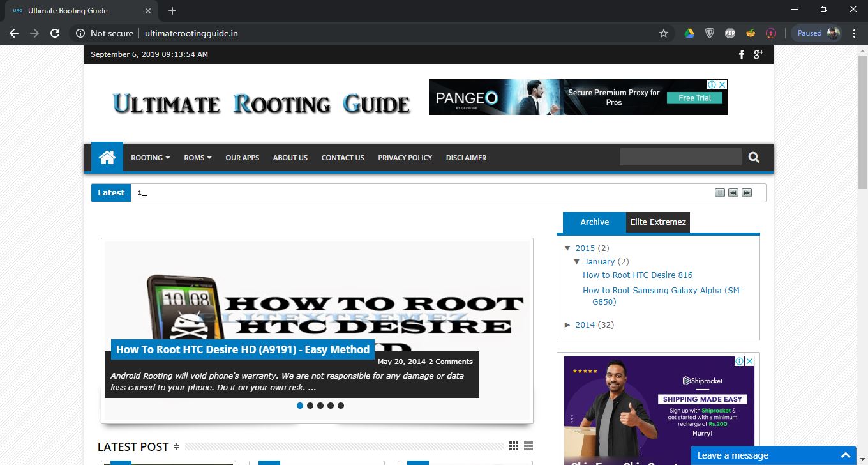
Task: Click the search magnifier icon
Action: click(754, 157)
